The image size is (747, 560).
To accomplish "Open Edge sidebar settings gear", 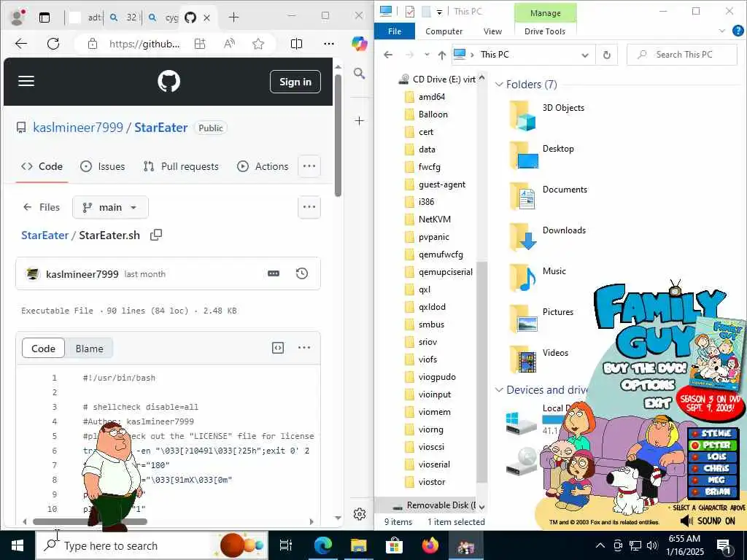I will point(360,514).
